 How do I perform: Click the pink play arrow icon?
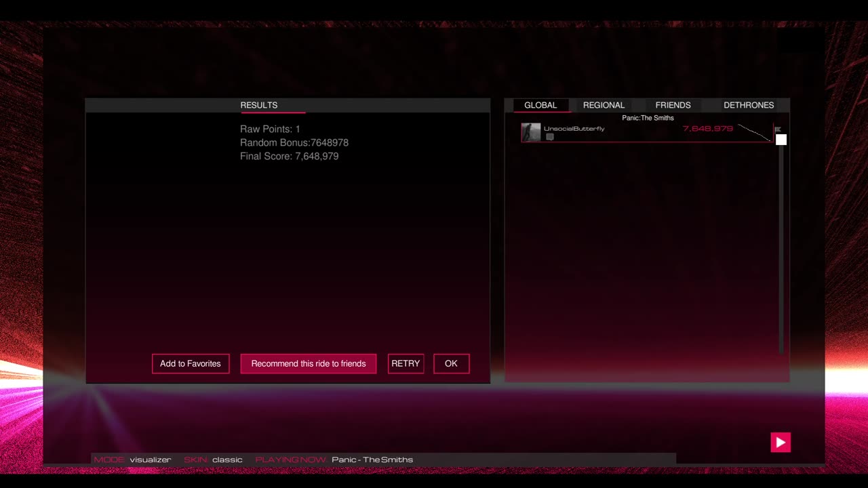pos(781,443)
